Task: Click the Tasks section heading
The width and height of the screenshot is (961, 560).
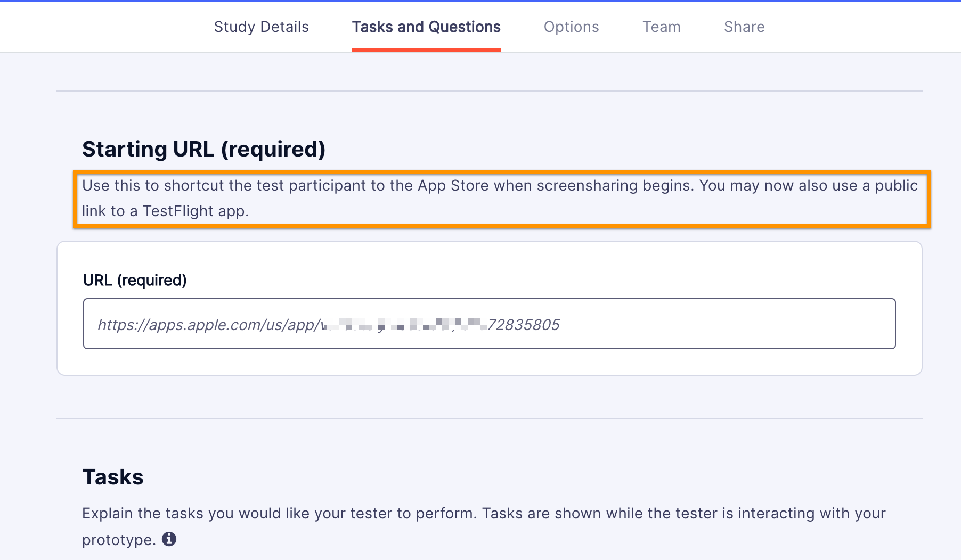Action: pyautogui.click(x=113, y=477)
